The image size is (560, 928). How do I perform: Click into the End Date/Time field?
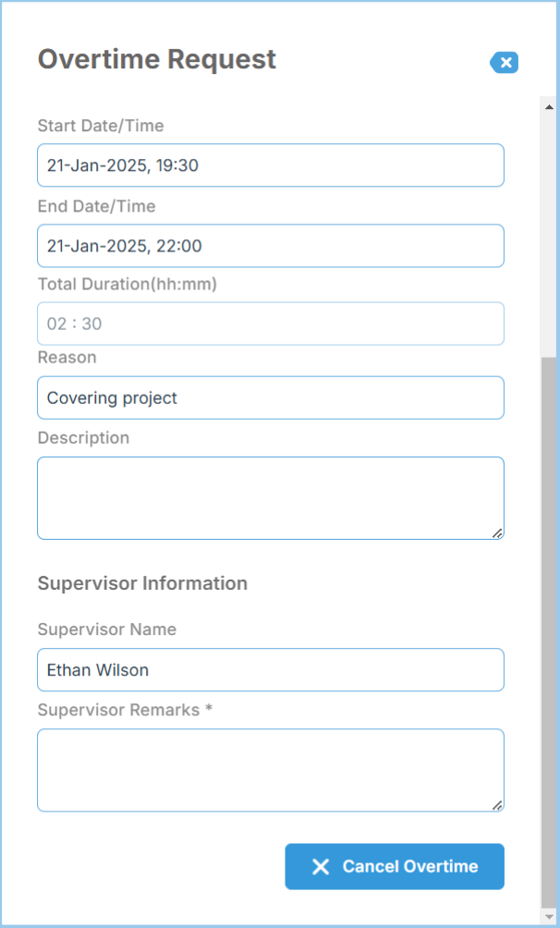point(271,246)
